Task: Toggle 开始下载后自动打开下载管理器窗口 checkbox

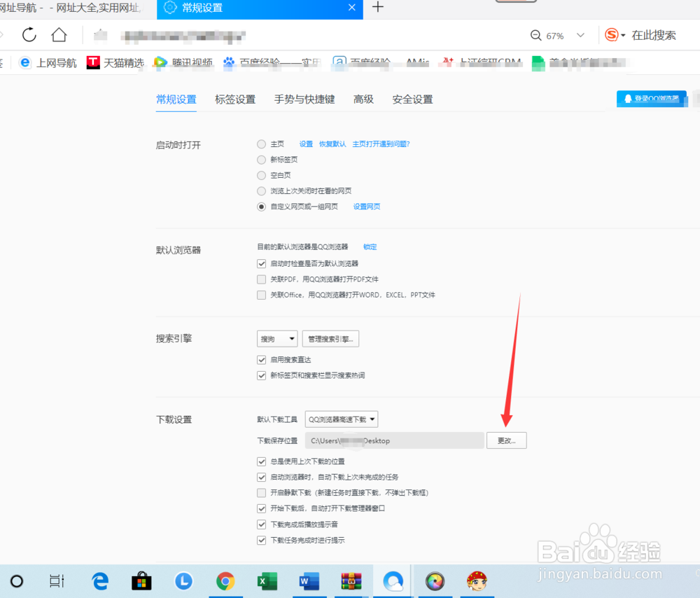Action: (x=262, y=508)
